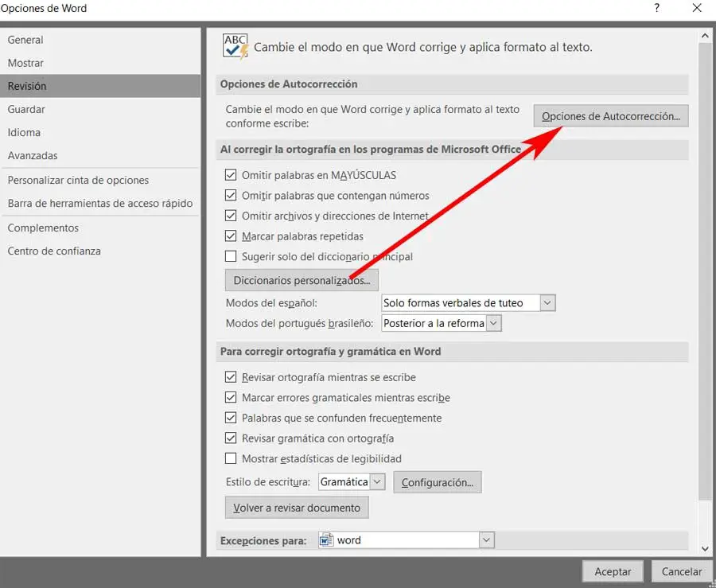The height and width of the screenshot is (588, 716).
Task: Open Barra de herramientas de acceso rápido
Action: point(100,203)
